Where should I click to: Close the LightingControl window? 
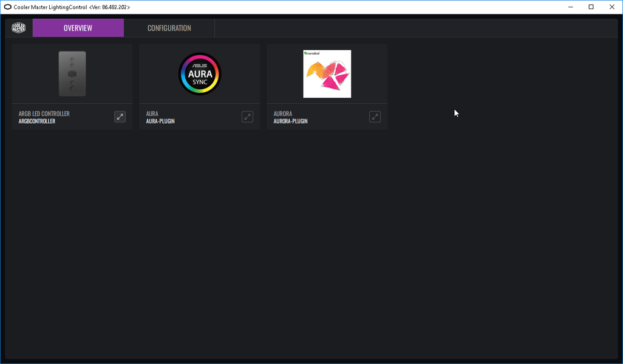612,7
